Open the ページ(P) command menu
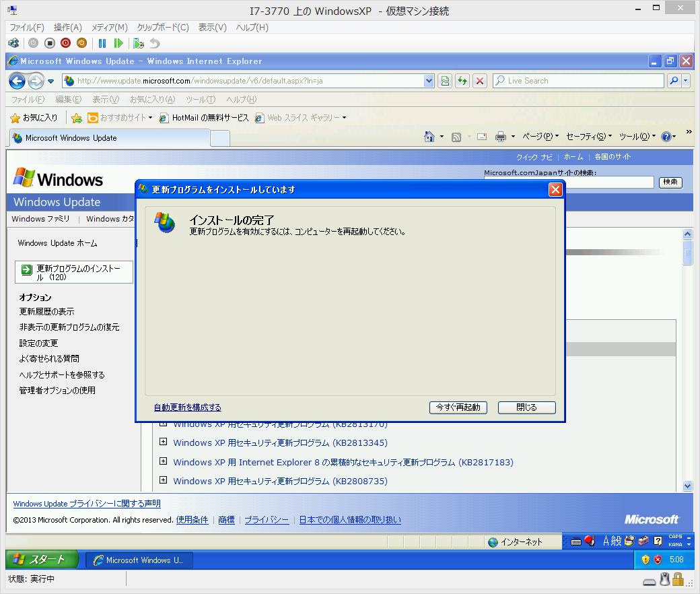The height and width of the screenshot is (594, 700). 540,136
